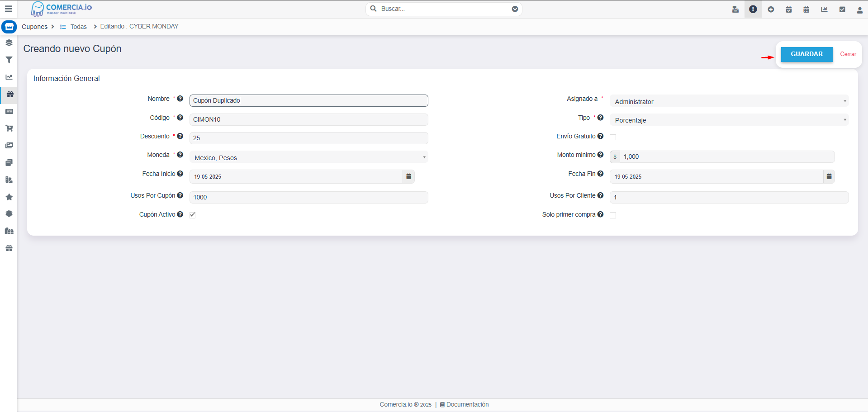Open the swatchbook sidebar icon
868x412 pixels.
pyautogui.click(x=9, y=180)
